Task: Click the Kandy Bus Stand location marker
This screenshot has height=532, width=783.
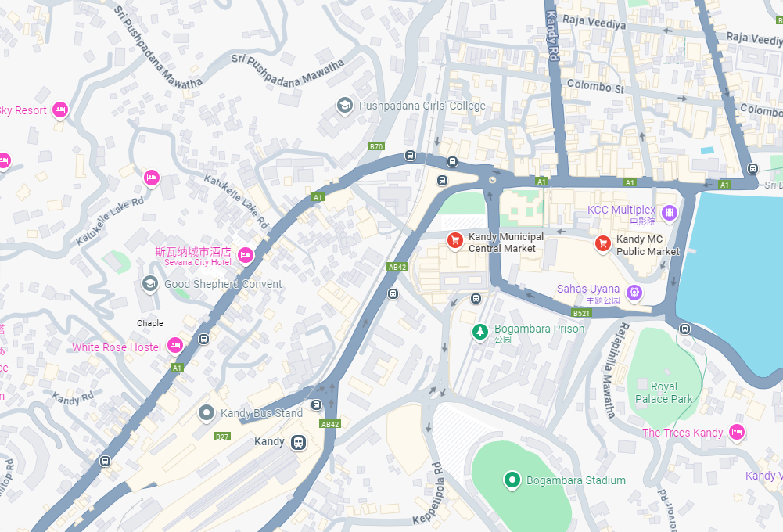Action: pyautogui.click(x=206, y=413)
